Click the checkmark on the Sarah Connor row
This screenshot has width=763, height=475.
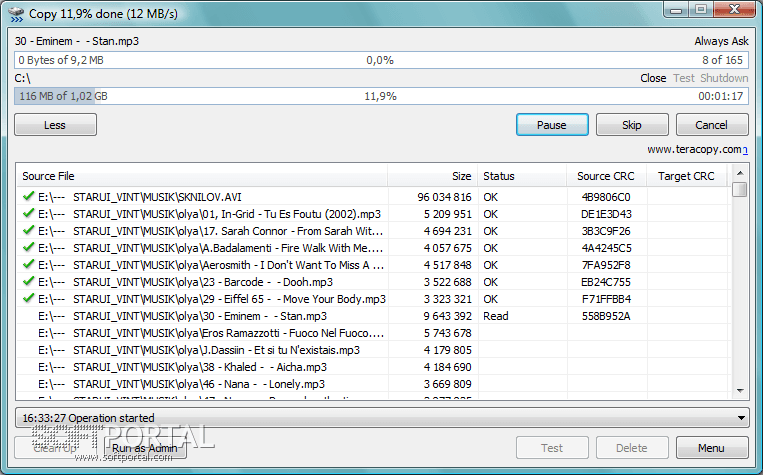pos(29,230)
